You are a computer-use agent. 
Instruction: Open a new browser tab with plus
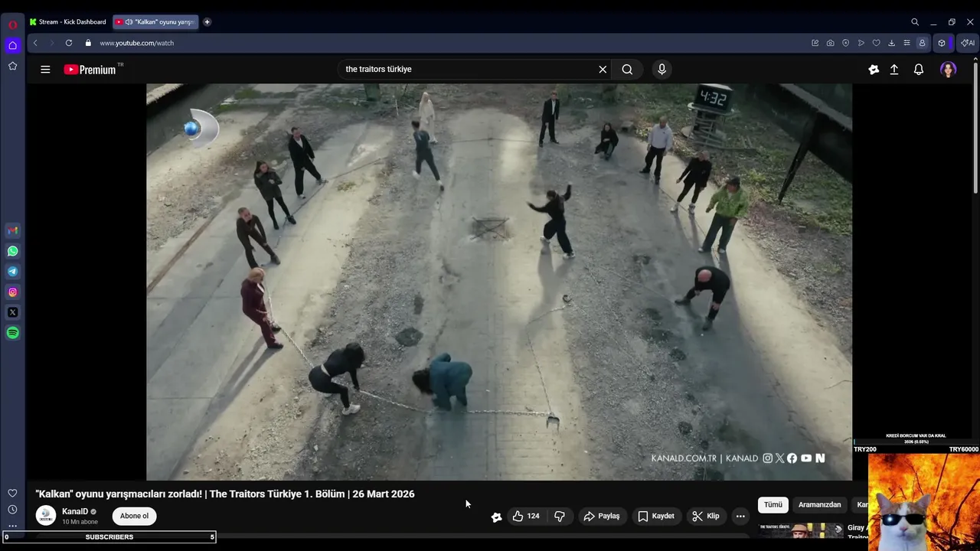[207, 22]
